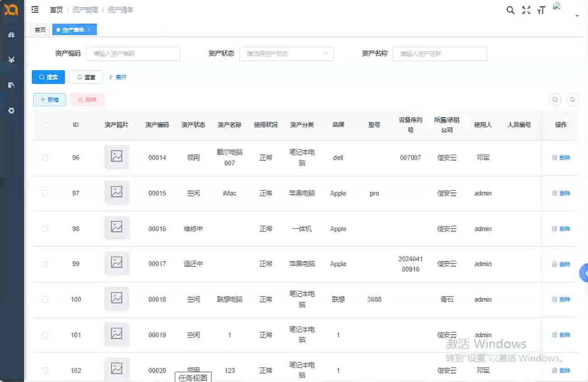The height and width of the screenshot is (382, 588).
Task: Click the blue 搜索 button
Action: (x=48, y=77)
